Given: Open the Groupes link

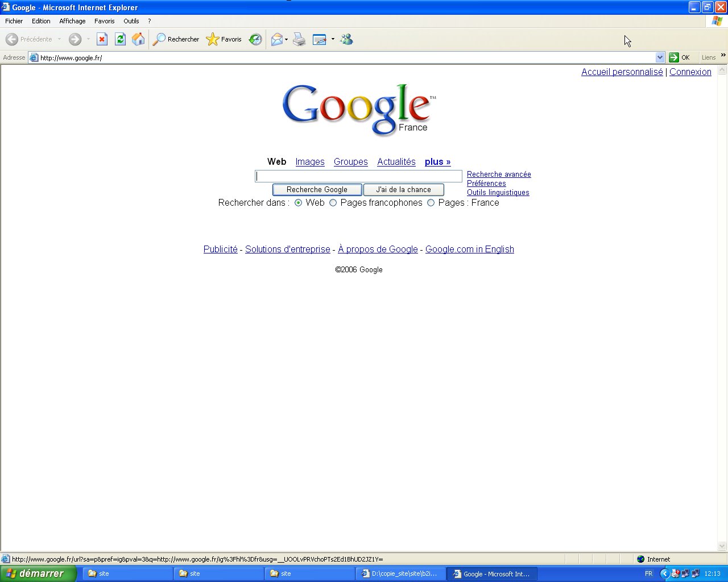Looking at the screenshot, I should pos(351,162).
